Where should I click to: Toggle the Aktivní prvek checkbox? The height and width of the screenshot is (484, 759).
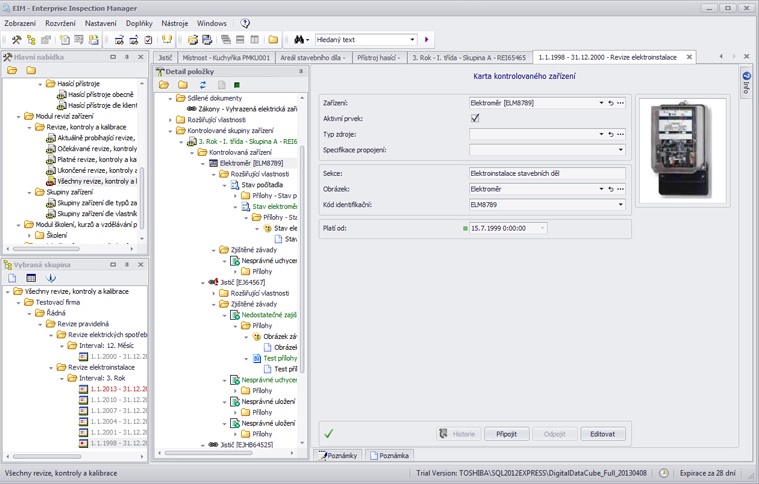[x=475, y=118]
